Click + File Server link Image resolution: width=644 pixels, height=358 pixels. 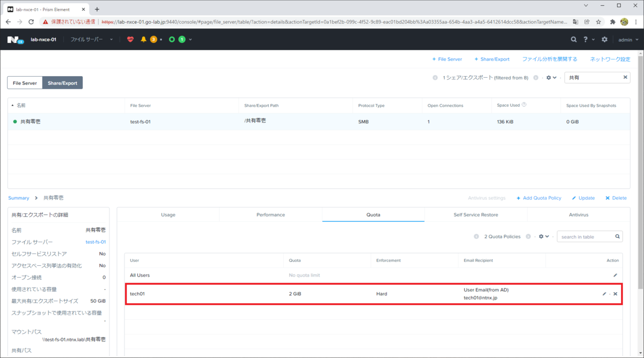pos(447,59)
